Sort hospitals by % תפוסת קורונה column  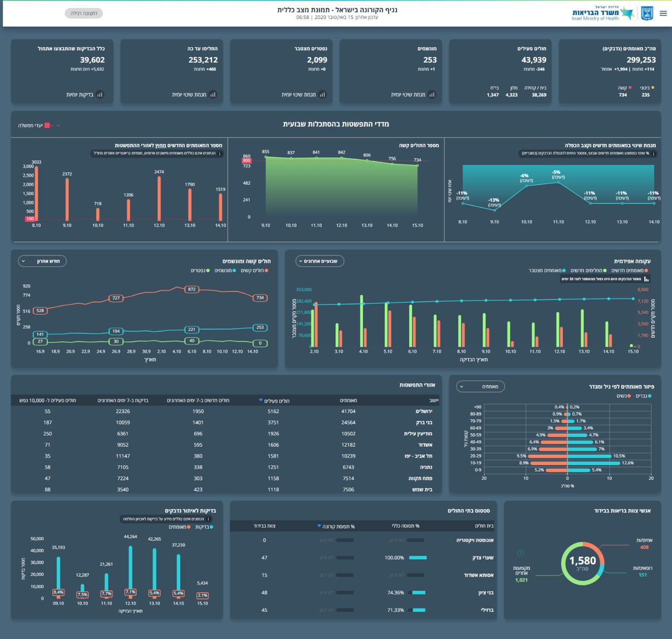pos(336,526)
